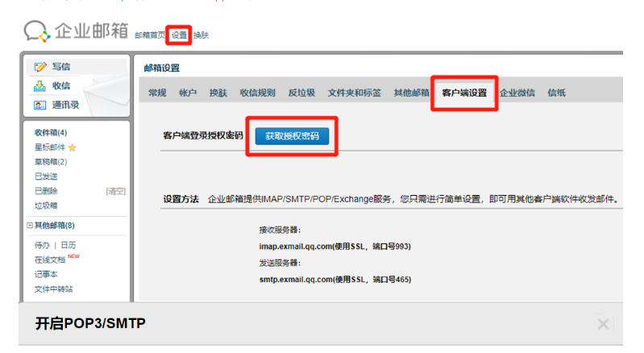The width and height of the screenshot is (644, 353).
Task: Click the 收信 receive mail icon
Action: [x=39, y=85]
